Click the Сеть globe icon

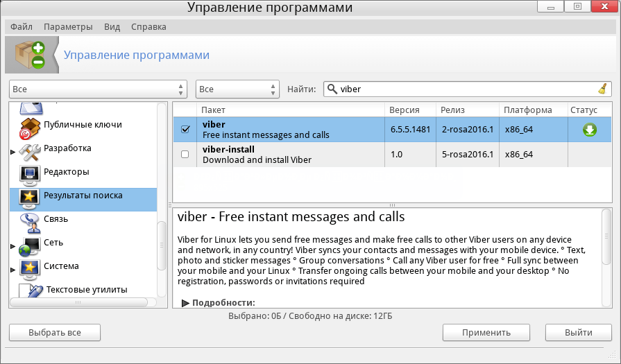(30, 247)
